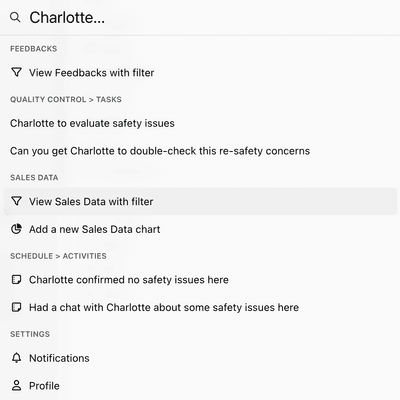Select the double-check re-safety concerns task
400x400 pixels.
click(200, 151)
